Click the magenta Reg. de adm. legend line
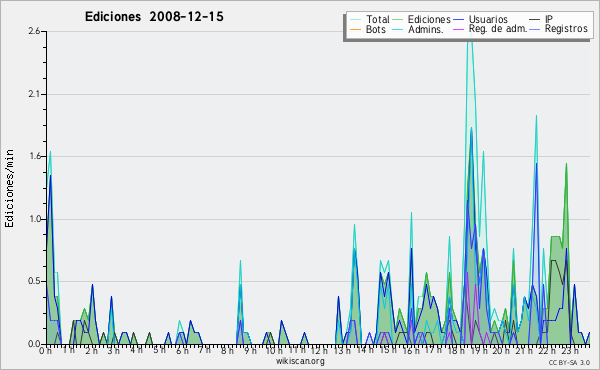This screenshot has width=600, height=370. (x=458, y=29)
